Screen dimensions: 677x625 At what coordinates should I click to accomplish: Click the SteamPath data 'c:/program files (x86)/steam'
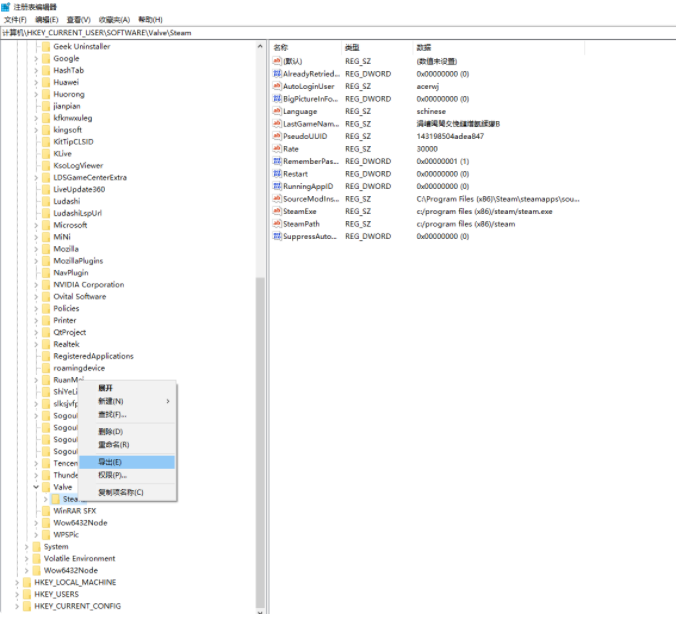pyautogui.click(x=465, y=224)
